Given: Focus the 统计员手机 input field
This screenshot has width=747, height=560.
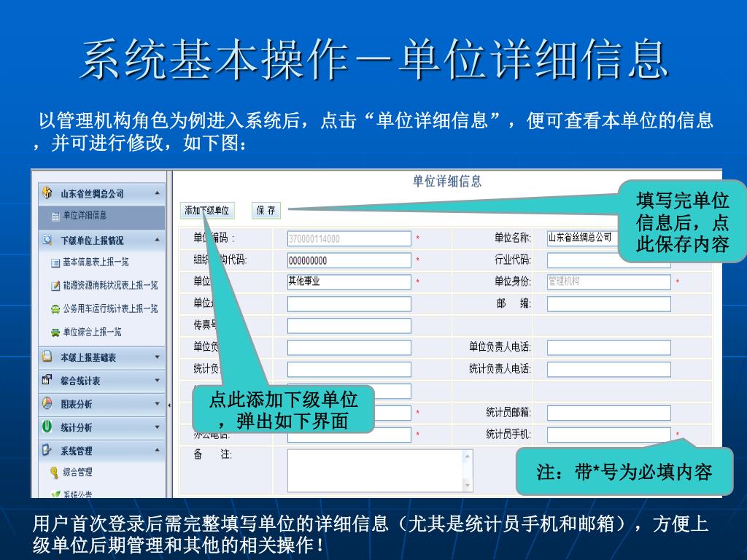Looking at the screenshot, I should click(609, 435).
